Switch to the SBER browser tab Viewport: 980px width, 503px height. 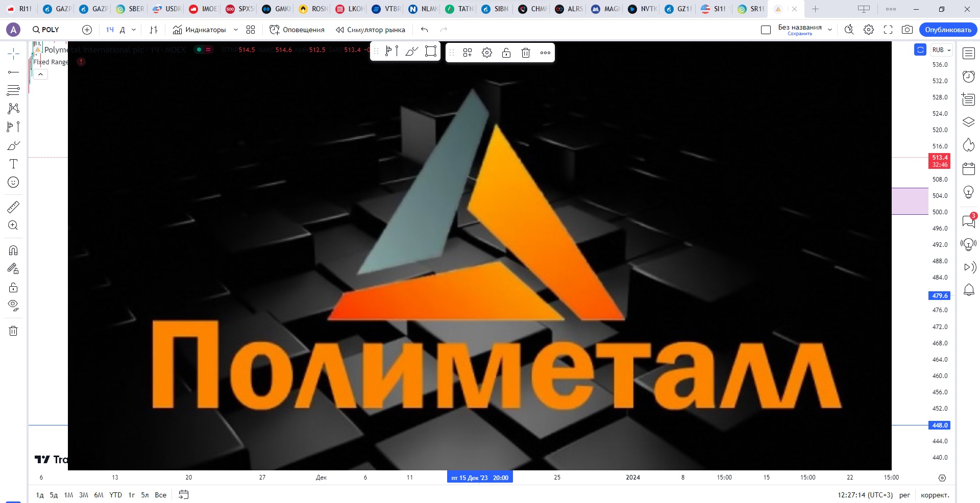pos(131,9)
